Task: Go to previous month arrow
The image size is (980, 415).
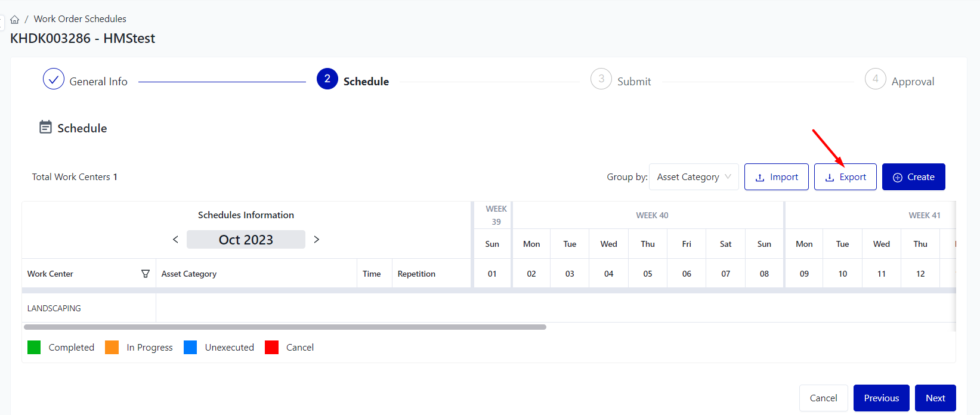Action: [175, 239]
